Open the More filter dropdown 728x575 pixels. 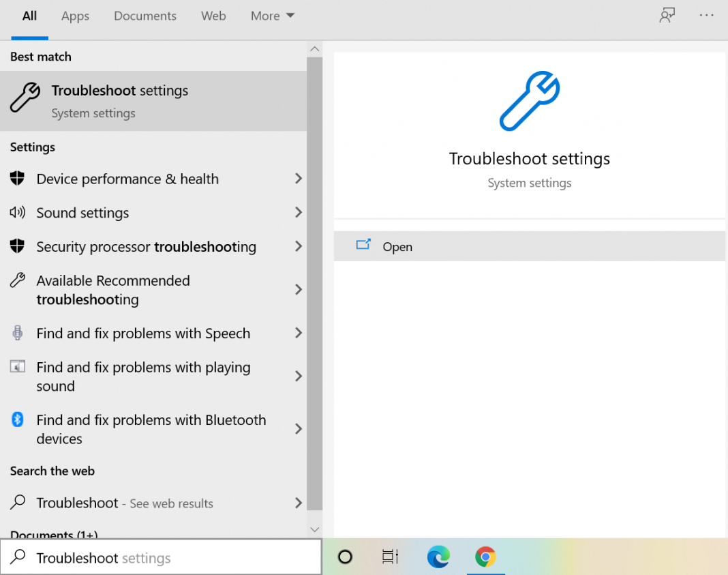pos(272,15)
